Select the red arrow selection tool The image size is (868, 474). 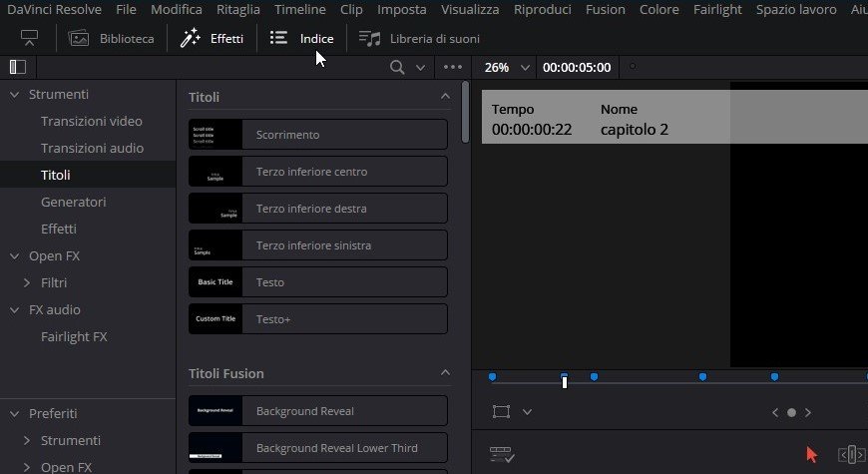coord(811,455)
